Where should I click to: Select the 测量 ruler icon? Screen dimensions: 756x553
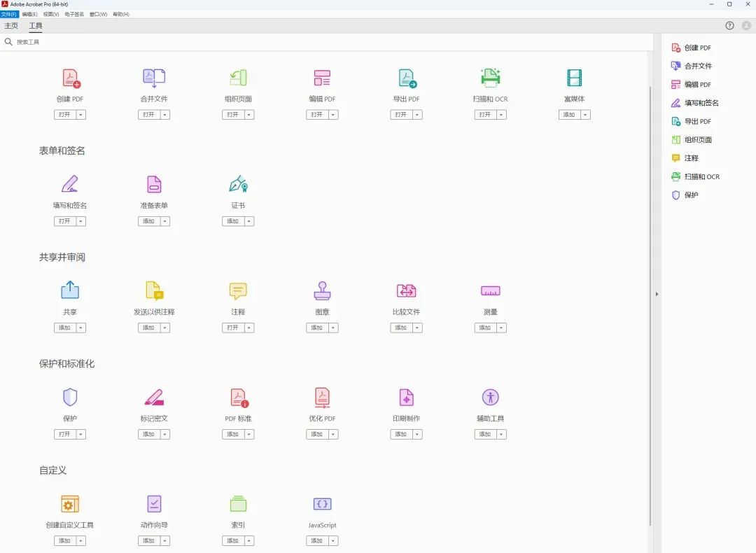point(490,290)
